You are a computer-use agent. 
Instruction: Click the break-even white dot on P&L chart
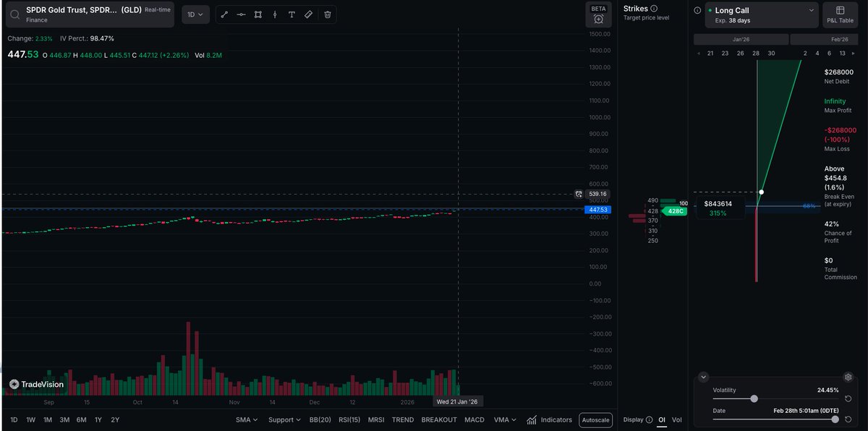click(x=762, y=192)
